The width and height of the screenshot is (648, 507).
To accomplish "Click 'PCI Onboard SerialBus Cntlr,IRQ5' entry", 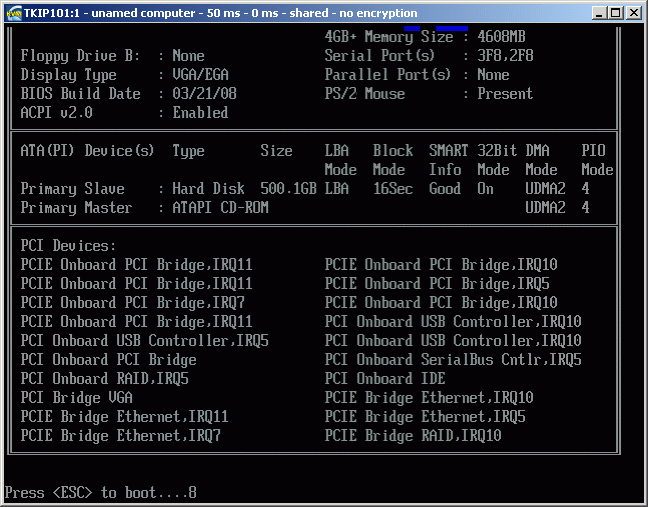I will click(453, 360).
